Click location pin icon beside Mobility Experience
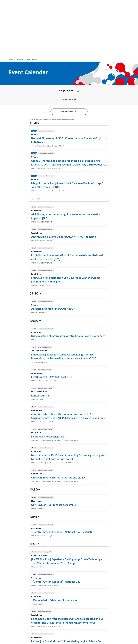Viewport: 138px width, 644px height. coord(32,312)
